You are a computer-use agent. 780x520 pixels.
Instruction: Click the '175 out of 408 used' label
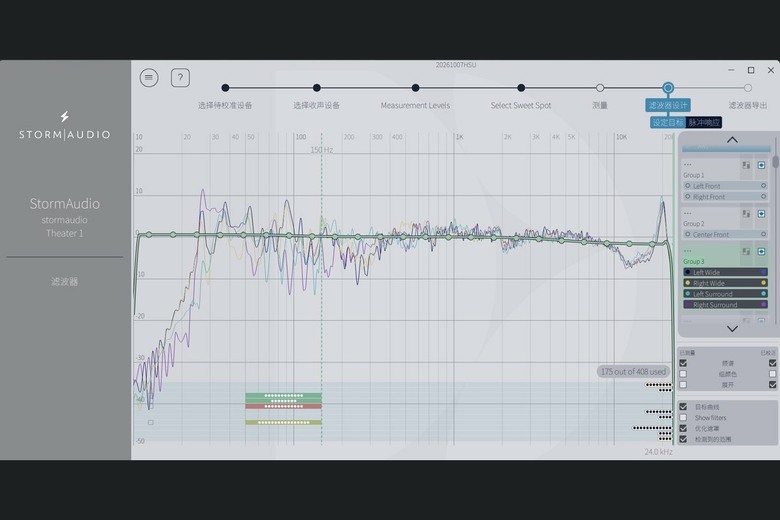[633, 372]
